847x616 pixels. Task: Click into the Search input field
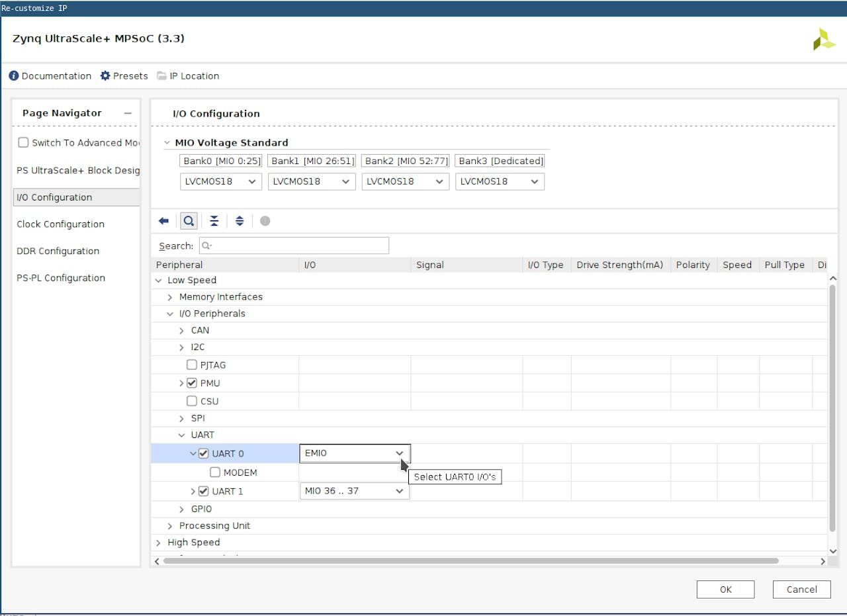pyautogui.click(x=294, y=245)
